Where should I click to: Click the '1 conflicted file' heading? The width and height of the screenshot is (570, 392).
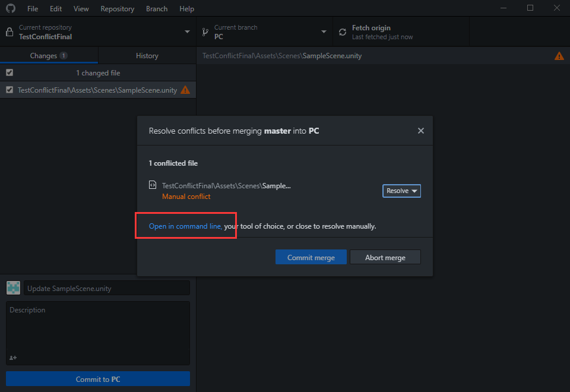(x=173, y=163)
